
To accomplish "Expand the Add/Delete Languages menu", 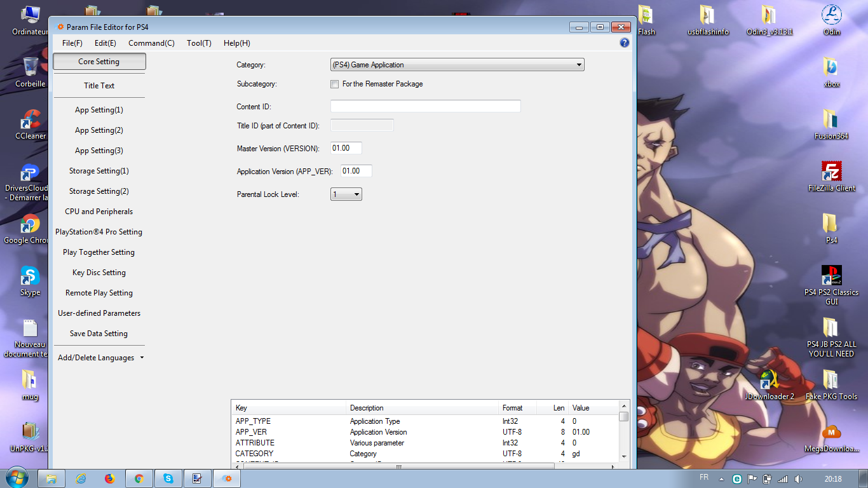I will tap(100, 358).
